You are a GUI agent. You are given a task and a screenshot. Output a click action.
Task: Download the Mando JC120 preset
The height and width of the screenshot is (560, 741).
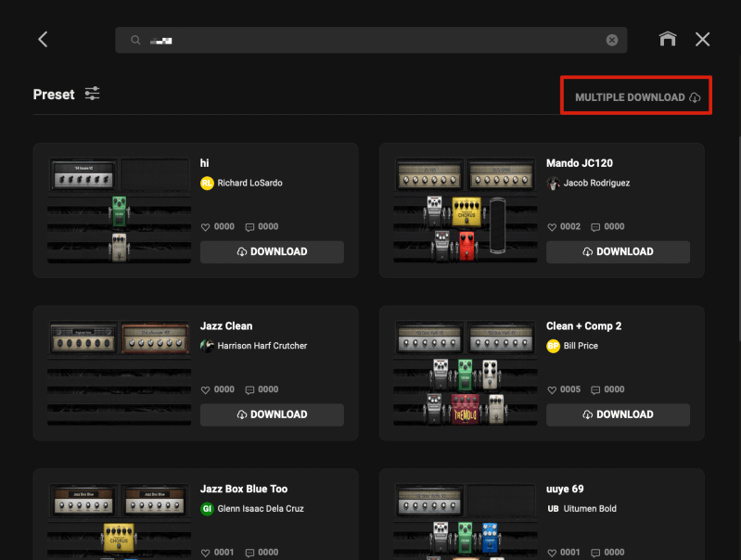(x=618, y=252)
